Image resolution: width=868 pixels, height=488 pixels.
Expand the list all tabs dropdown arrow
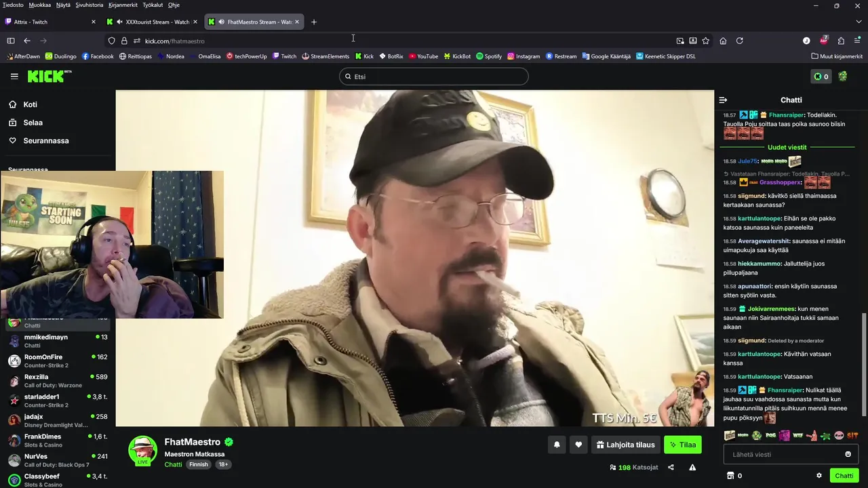pos(859,22)
